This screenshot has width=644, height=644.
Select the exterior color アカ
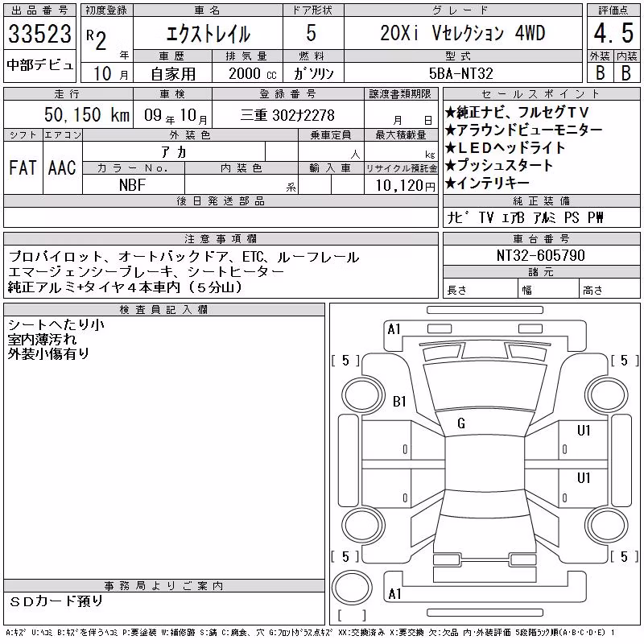pyautogui.click(x=174, y=152)
